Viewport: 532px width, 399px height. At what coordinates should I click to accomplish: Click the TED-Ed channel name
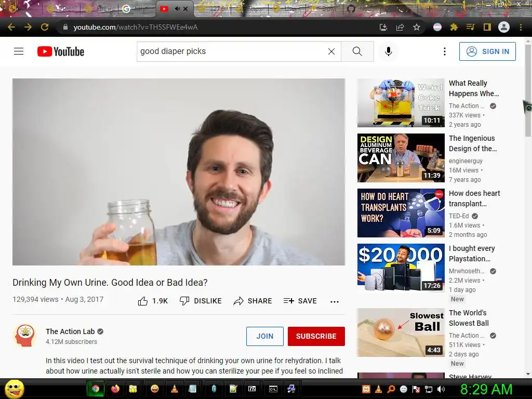pyautogui.click(x=459, y=216)
